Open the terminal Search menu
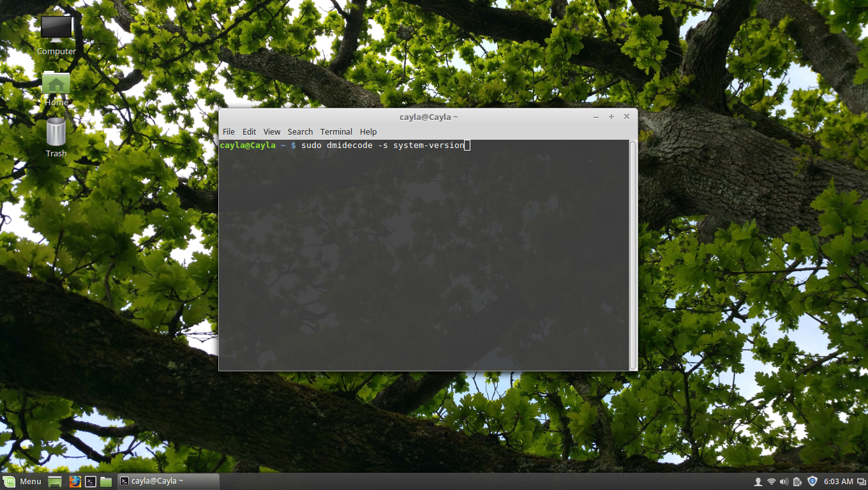 (x=300, y=131)
